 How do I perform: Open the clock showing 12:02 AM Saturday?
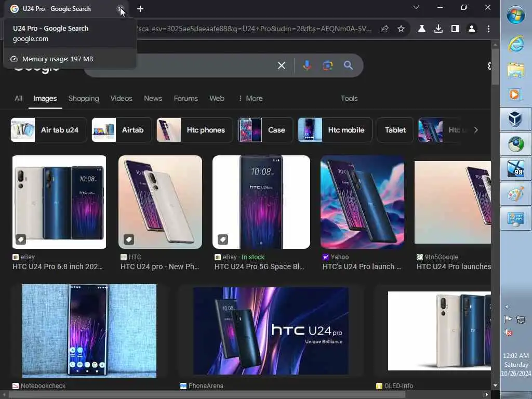point(516,364)
